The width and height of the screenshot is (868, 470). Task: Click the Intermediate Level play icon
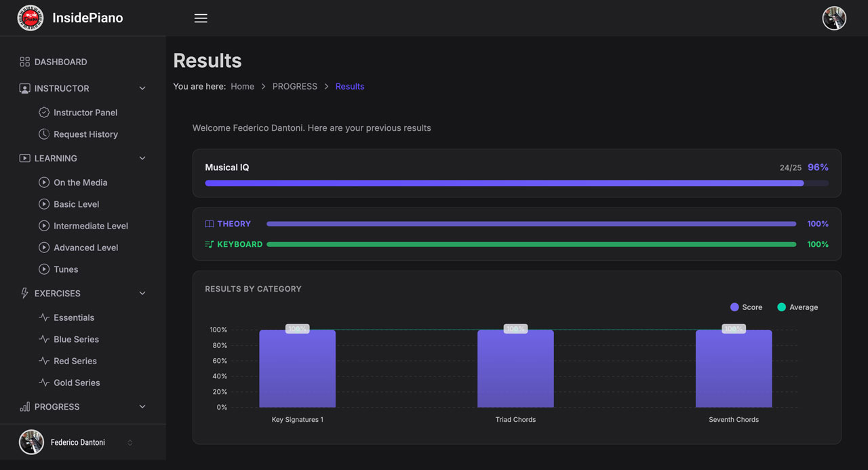44,226
